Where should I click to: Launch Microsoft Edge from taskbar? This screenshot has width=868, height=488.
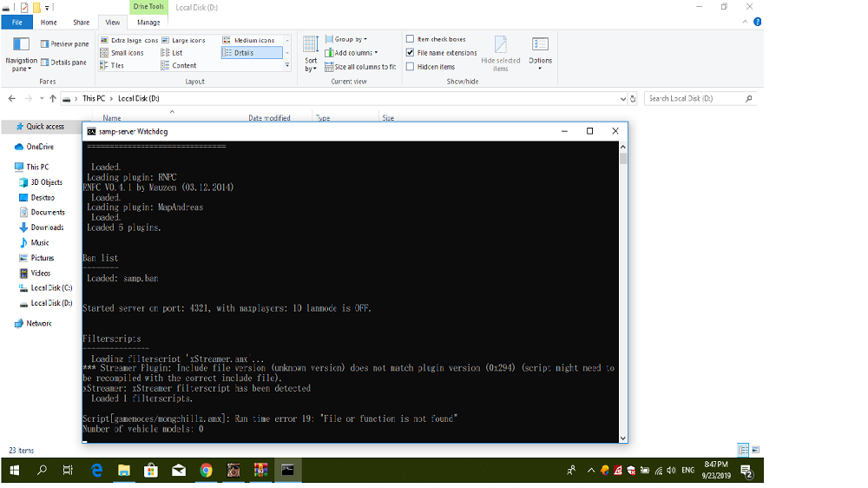(96, 471)
